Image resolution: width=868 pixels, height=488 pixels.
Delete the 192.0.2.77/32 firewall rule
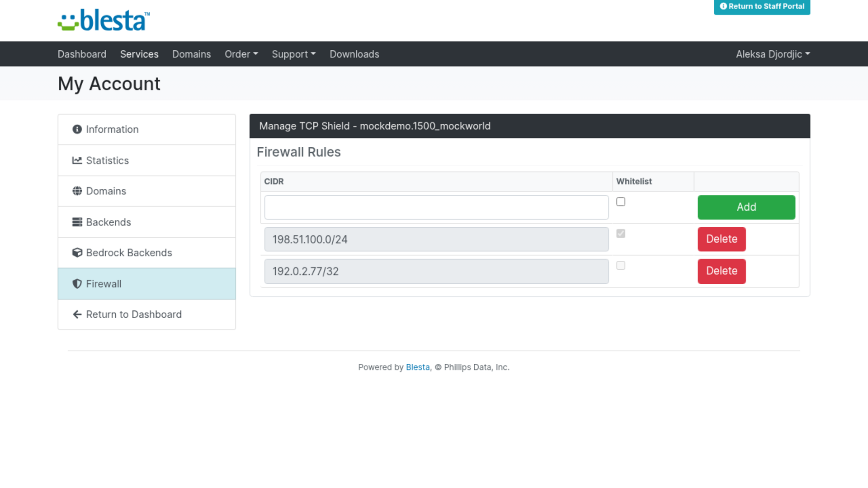point(722,271)
